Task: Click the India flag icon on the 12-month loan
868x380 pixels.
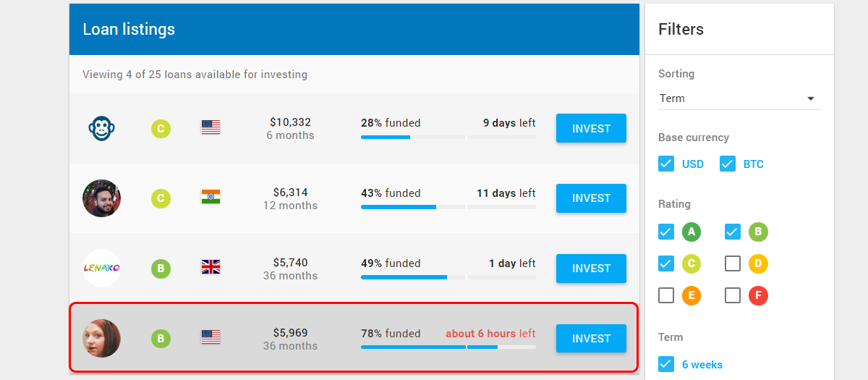Action: (210, 197)
